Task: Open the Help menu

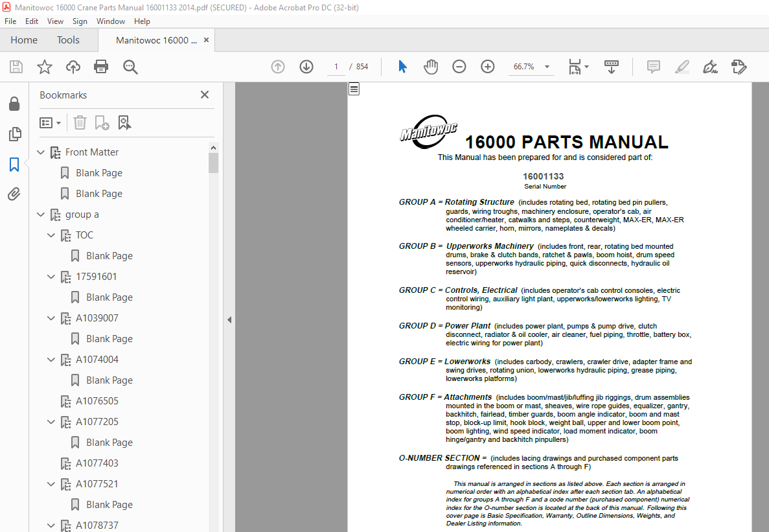Action: click(x=142, y=21)
